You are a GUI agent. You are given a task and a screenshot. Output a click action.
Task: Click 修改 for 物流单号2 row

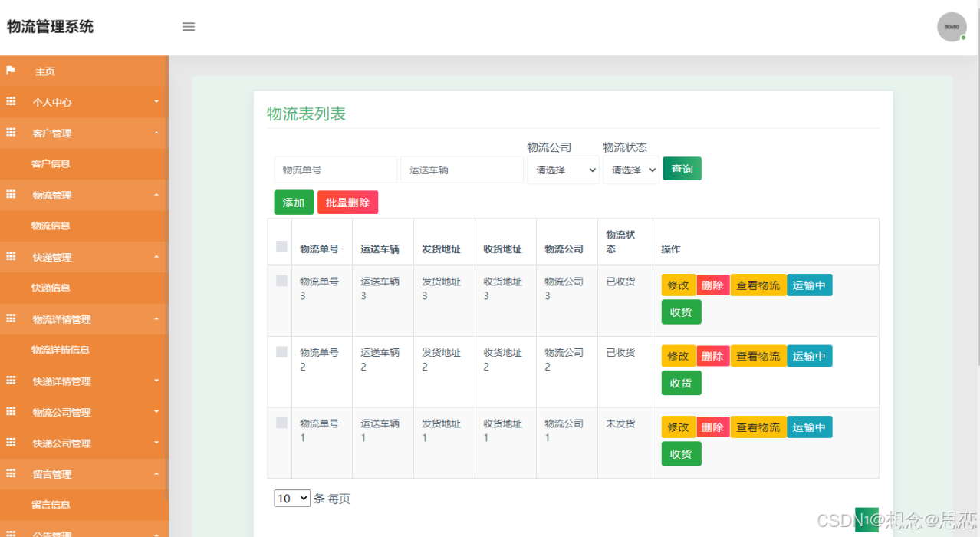click(679, 356)
